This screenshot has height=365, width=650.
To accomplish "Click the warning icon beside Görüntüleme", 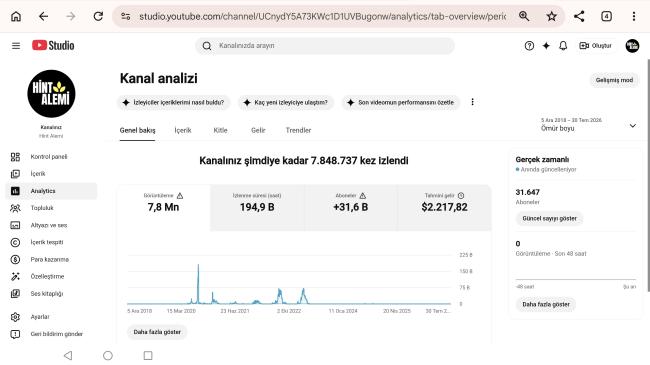I will [x=180, y=195].
